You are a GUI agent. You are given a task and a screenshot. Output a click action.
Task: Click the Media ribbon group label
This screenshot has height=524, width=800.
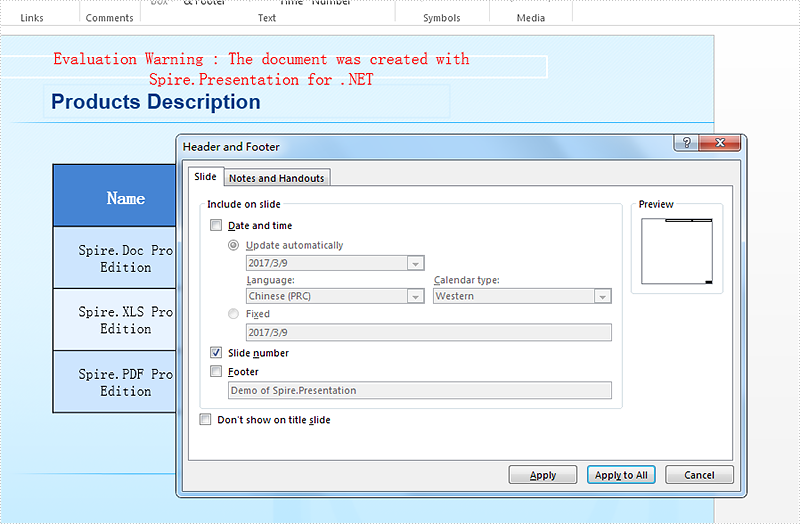coord(531,18)
